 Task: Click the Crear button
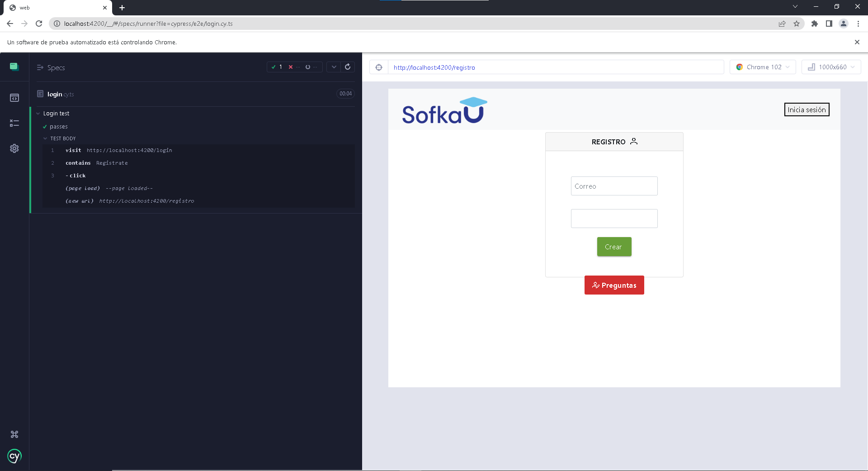coord(613,247)
